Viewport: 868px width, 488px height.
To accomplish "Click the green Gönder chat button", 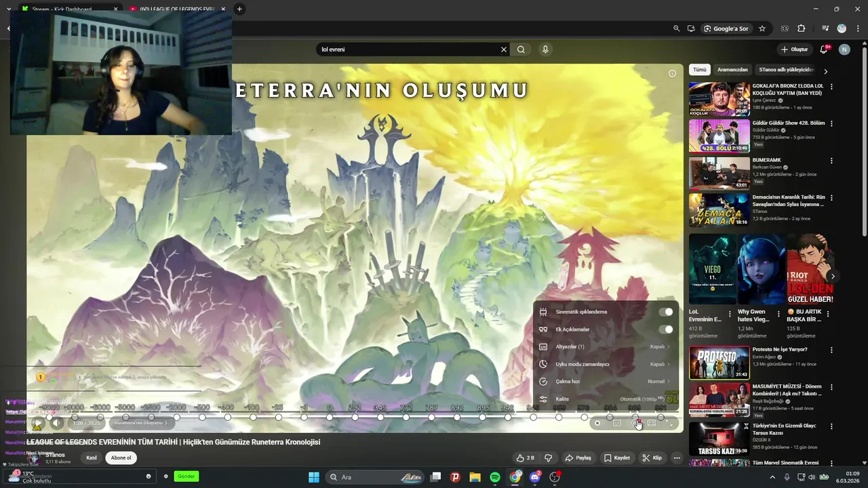I will pyautogui.click(x=186, y=476).
